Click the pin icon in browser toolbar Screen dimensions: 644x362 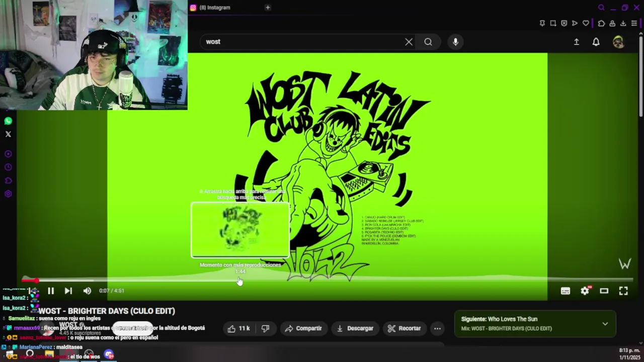[542, 23]
